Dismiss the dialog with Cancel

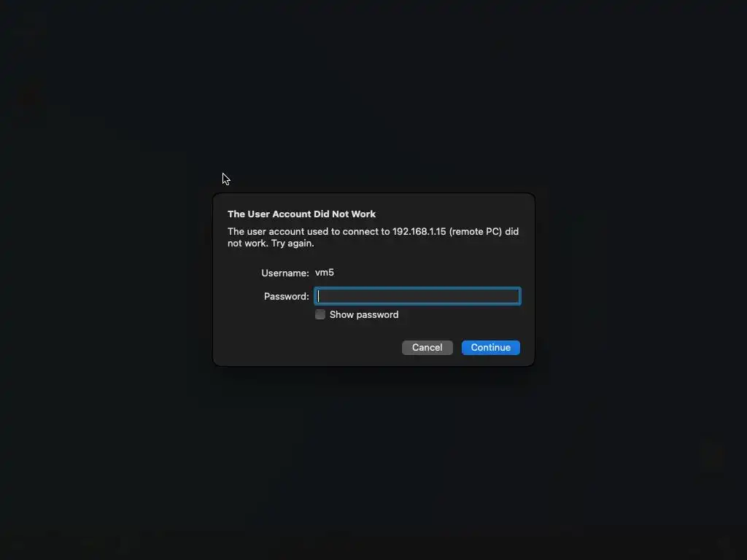coord(427,348)
